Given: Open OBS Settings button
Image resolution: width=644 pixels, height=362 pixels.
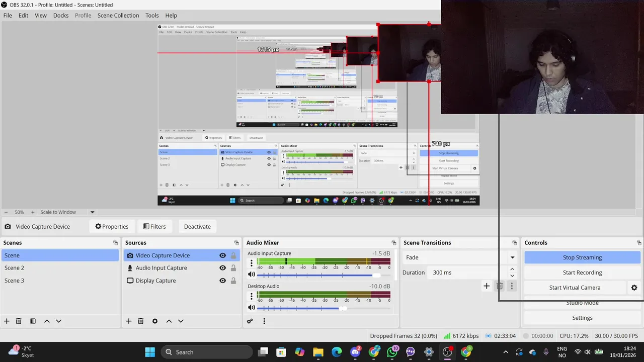Looking at the screenshot, I should point(582,318).
